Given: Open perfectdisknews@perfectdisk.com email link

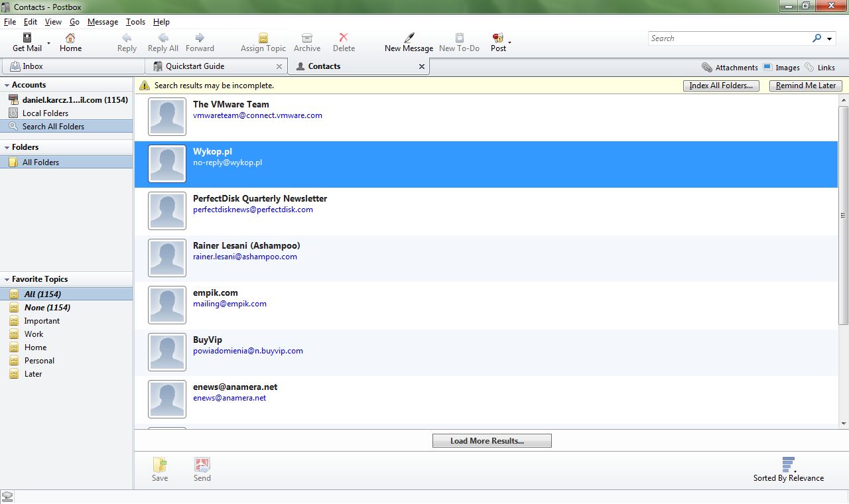Looking at the screenshot, I should pyautogui.click(x=253, y=210).
